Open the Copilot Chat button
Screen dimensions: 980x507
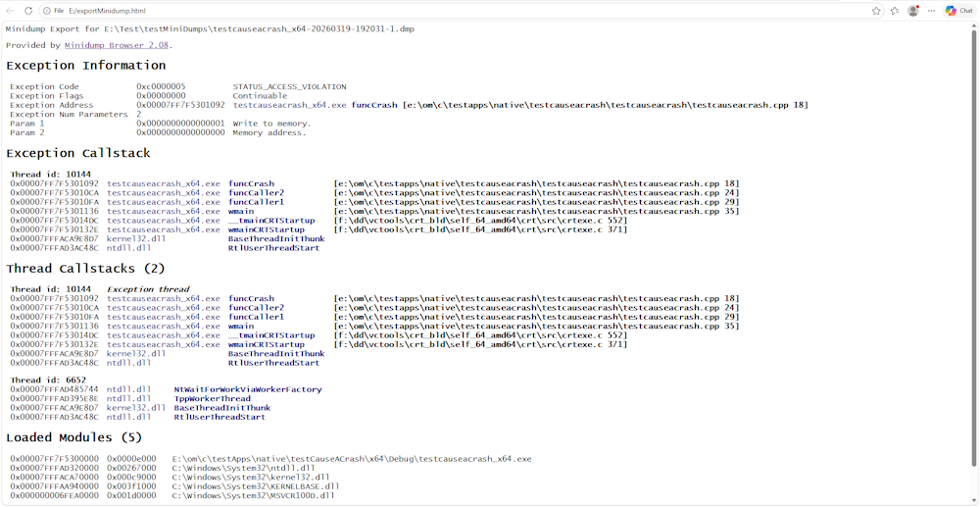tap(958, 11)
